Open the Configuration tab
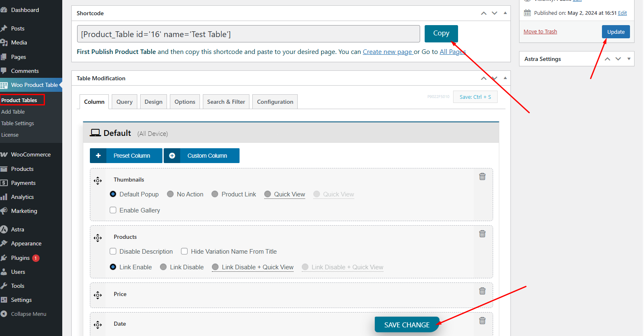The height and width of the screenshot is (336, 644). pyautogui.click(x=275, y=102)
